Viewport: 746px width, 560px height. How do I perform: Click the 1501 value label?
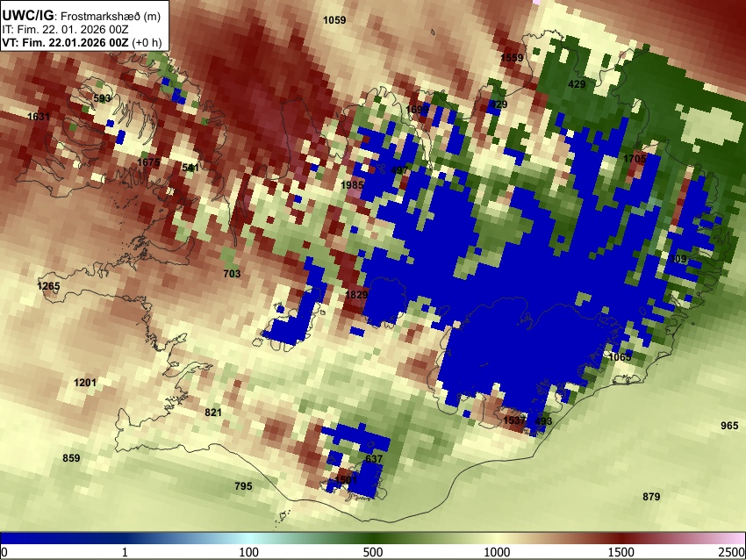pyautogui.click(x=346, y=479)
